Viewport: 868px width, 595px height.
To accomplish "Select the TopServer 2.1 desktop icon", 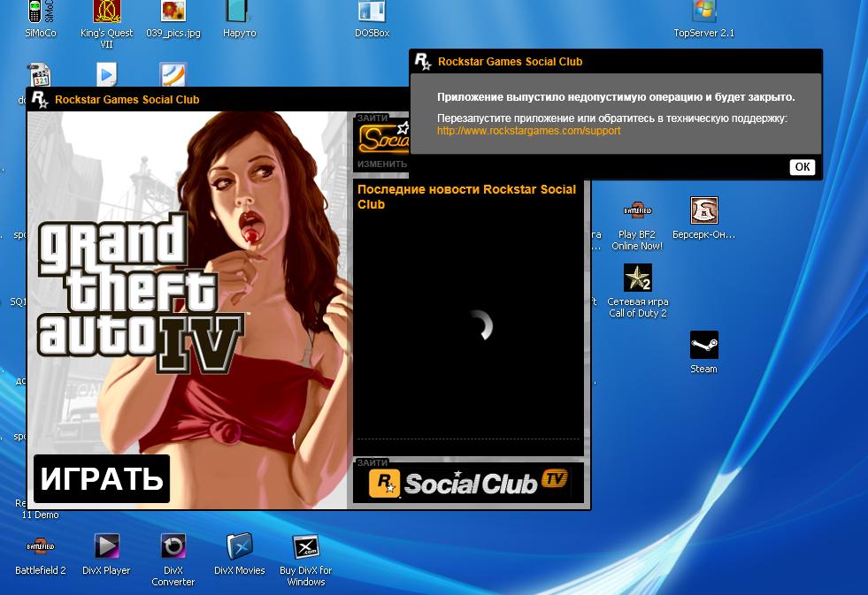I will point(703,19).
